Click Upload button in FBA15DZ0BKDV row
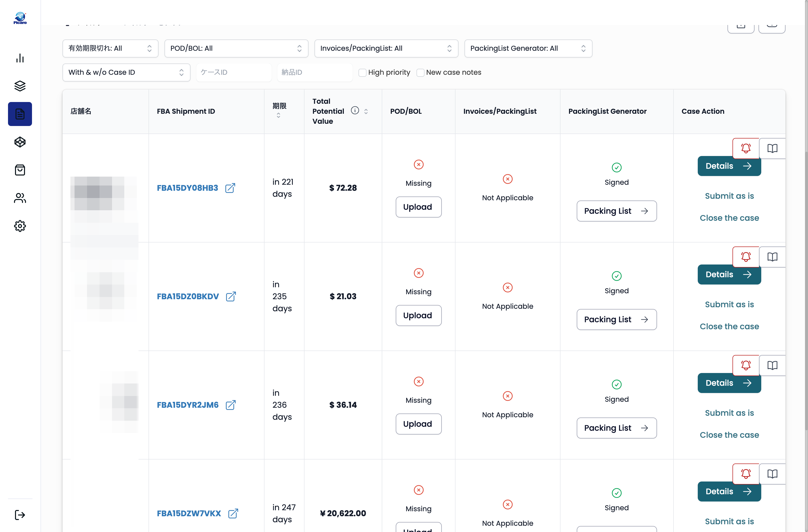This screenshot has width=808, height=532. [418, 315]
